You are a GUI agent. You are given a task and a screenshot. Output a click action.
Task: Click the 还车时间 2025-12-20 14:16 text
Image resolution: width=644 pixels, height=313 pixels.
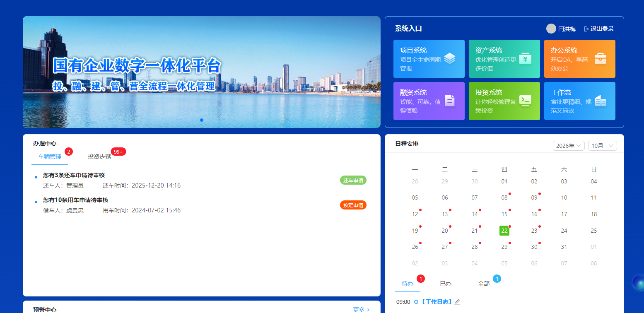pyautogui.click(x=142, y=185)
